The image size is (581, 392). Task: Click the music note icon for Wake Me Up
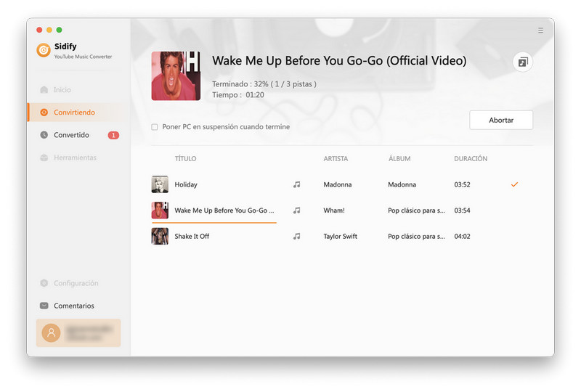(x=297, y=211)
